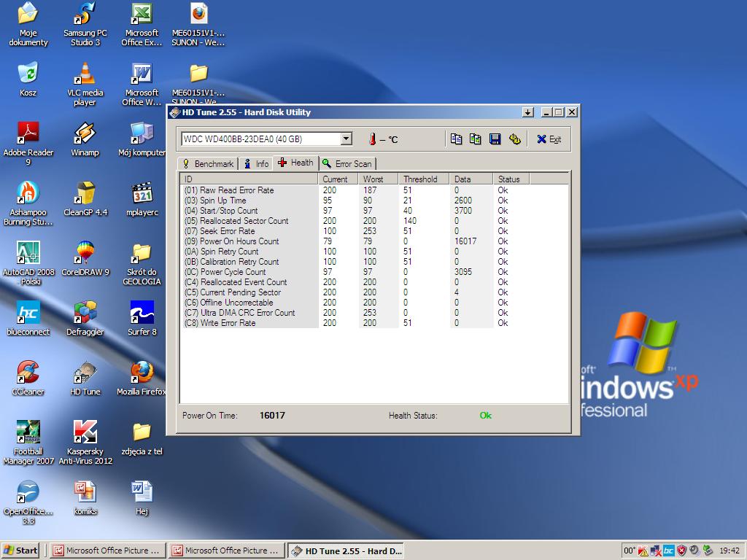Viewport: 747px width, 560px height.
Task: Open Mozilla Firefox desktop shortcut
Action: (142, 378)
